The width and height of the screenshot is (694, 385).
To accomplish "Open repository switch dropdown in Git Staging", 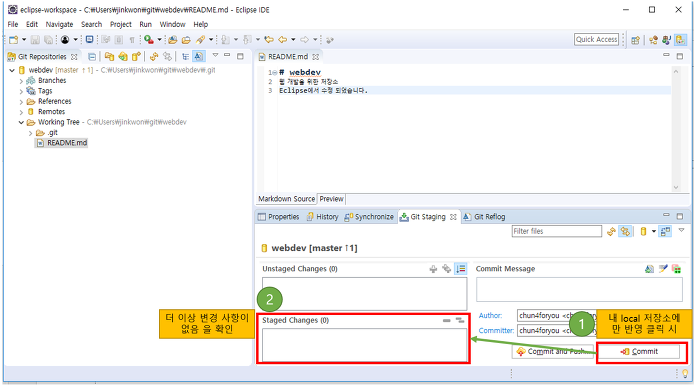I will [654, 231].
